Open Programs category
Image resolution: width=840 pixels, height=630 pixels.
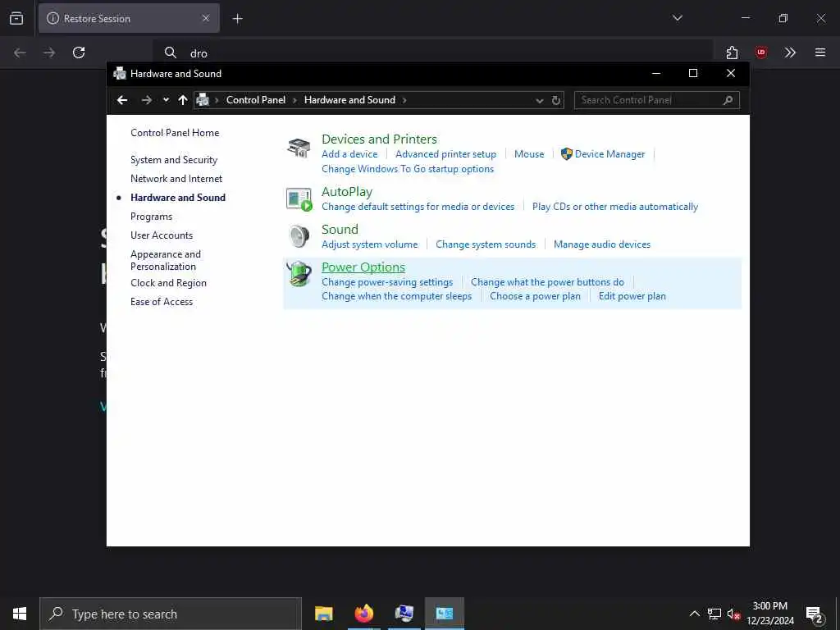tap(151, 217)
